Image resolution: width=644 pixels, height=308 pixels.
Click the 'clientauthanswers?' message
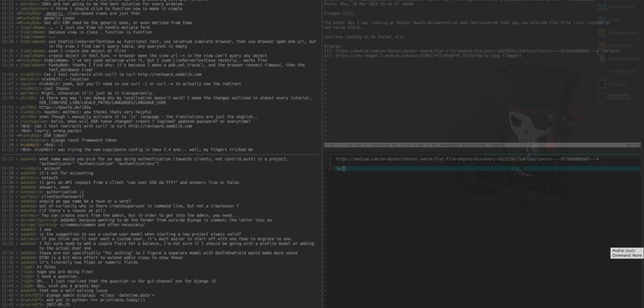click(62, 197)
